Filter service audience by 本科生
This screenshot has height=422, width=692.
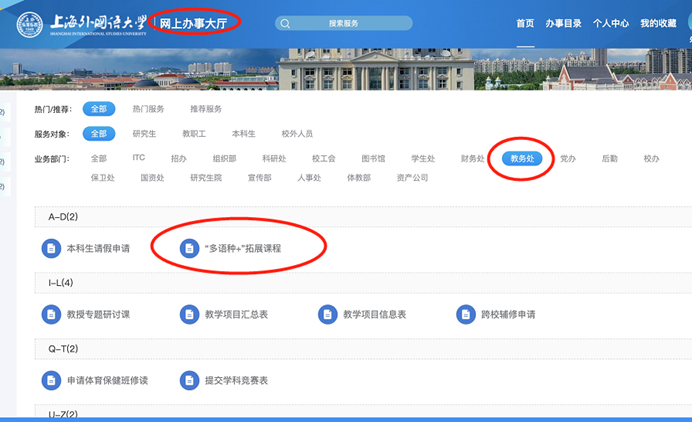click(244, 134)
